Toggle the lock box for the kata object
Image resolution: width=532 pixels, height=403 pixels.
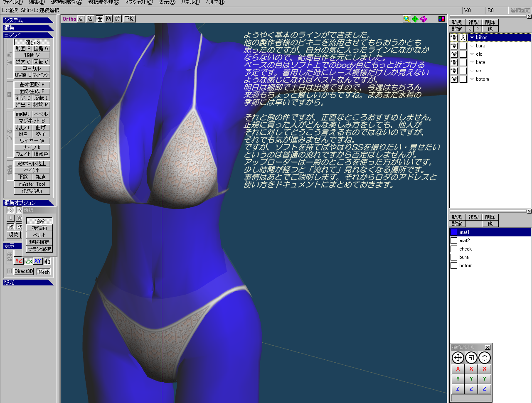point(463,62)
